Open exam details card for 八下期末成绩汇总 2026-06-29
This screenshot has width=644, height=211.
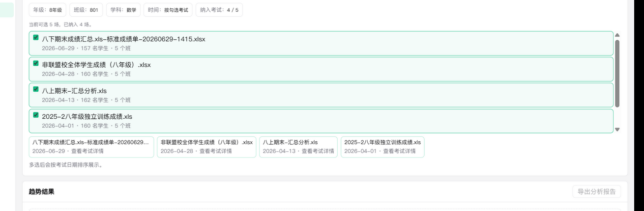pos(91,147)
